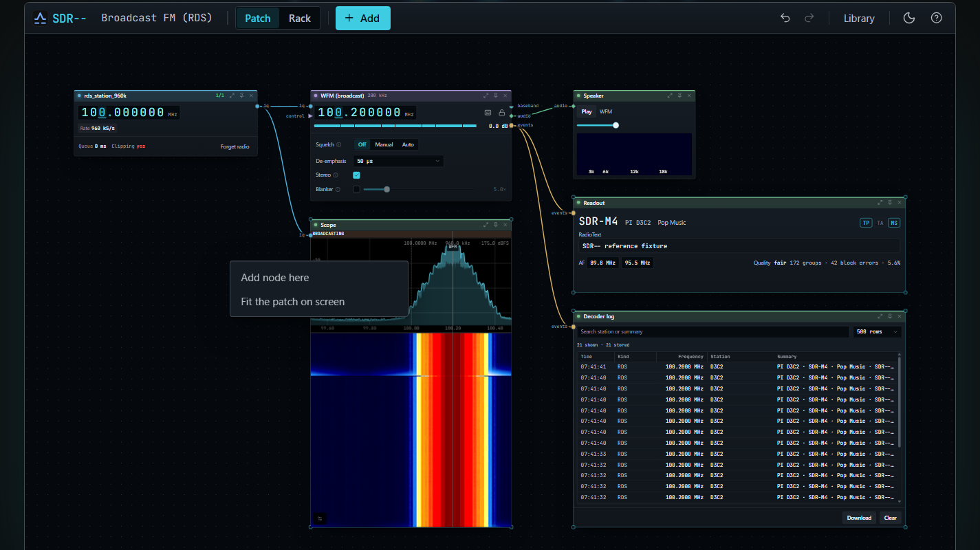The image size is (980, 550).
Task: Click the Squelch info icon
Action: (339, 144)
